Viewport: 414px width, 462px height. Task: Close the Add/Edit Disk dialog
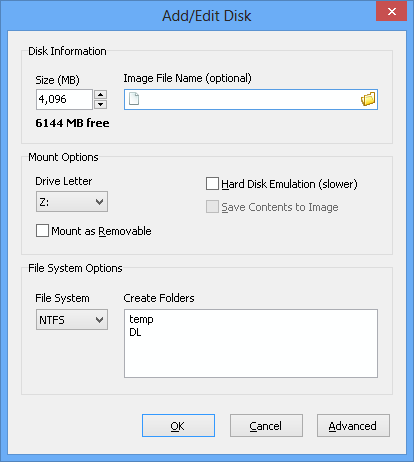pos(392,12)
